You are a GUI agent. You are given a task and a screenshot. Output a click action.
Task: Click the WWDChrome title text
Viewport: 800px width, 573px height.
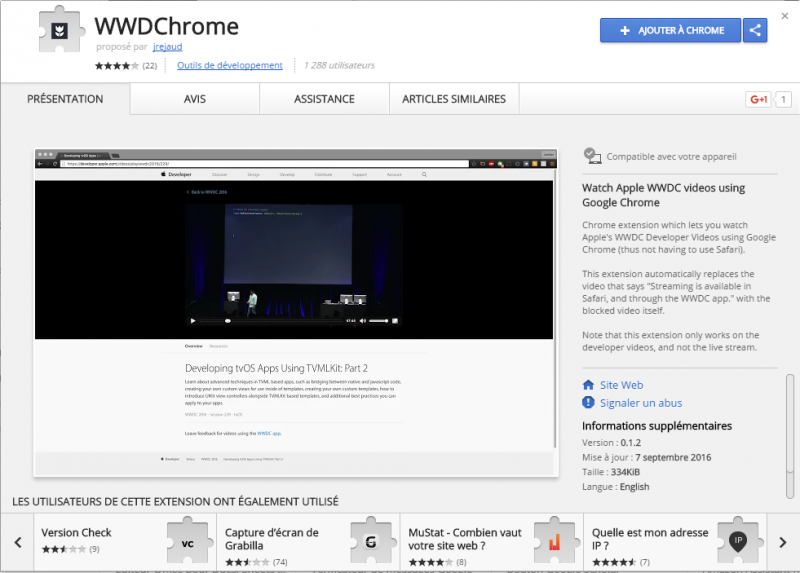click(x=166, y=26)
